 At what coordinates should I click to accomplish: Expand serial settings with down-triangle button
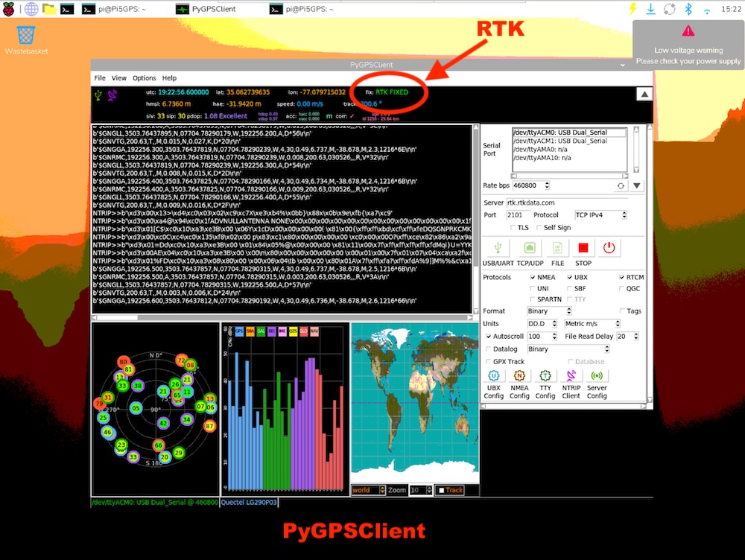click(637, 185)
